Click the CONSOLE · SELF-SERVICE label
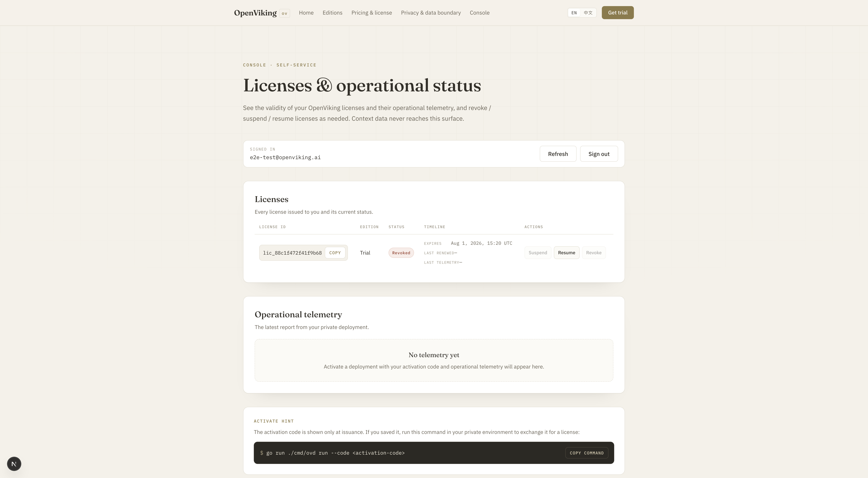This screenshot has width=868, height=478. coord(279,65)
